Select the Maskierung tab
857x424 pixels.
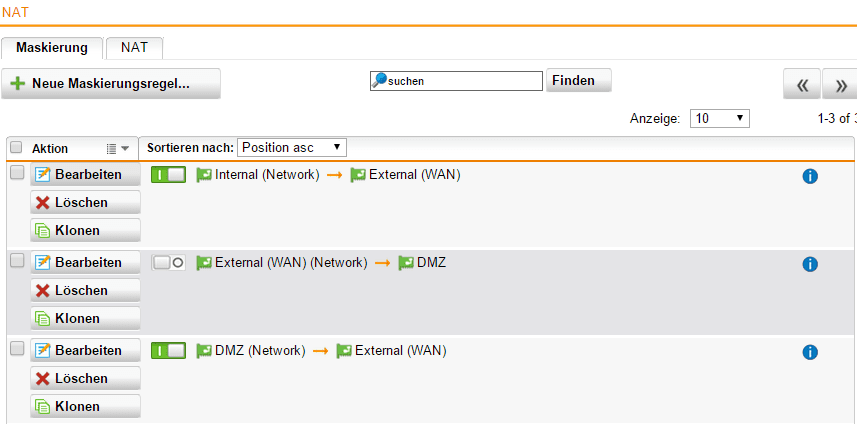(x=52, y=47)
